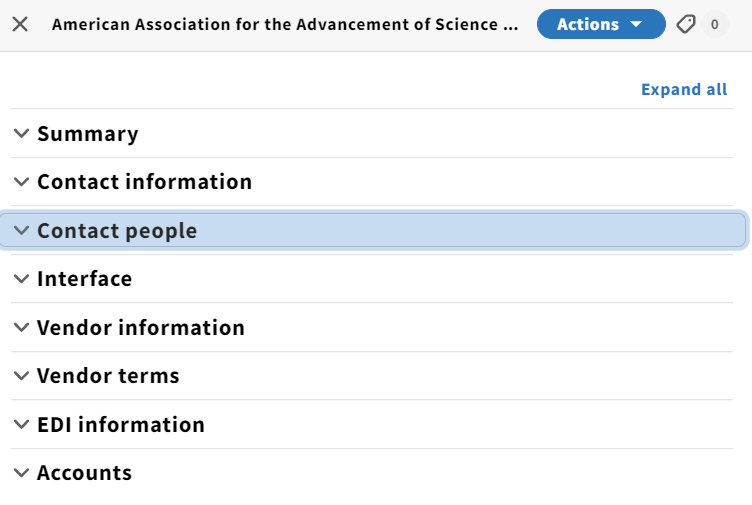Click the Interface chevron icon
This screenshot has height=505, width=752.
tap(21, 278)
